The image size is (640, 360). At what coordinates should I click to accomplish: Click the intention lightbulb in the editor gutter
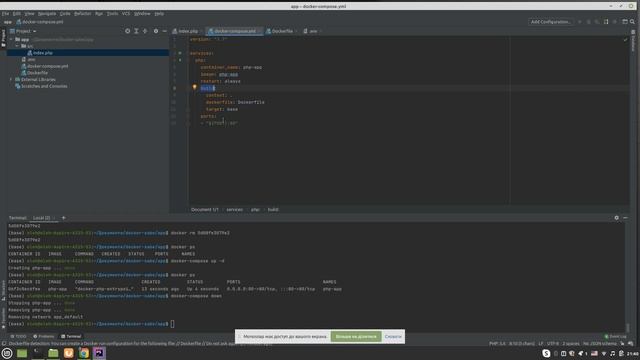pyautogui.click(x=194, y=87)
